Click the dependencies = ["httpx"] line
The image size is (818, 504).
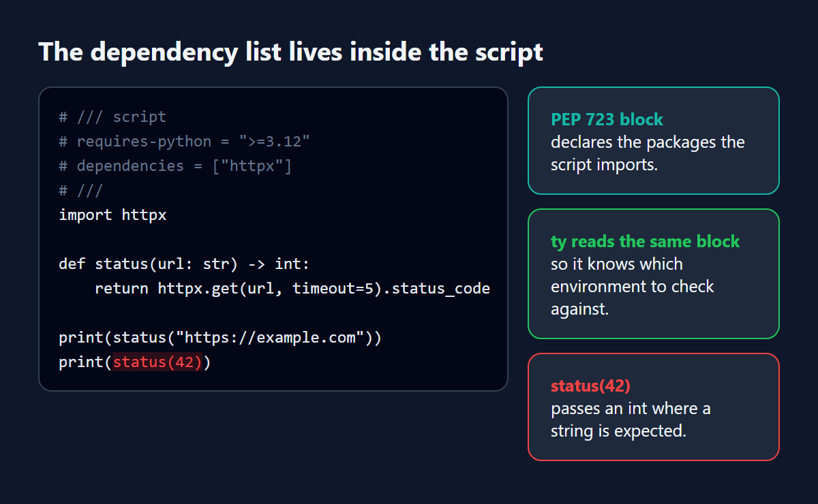[x=175, y=166]
